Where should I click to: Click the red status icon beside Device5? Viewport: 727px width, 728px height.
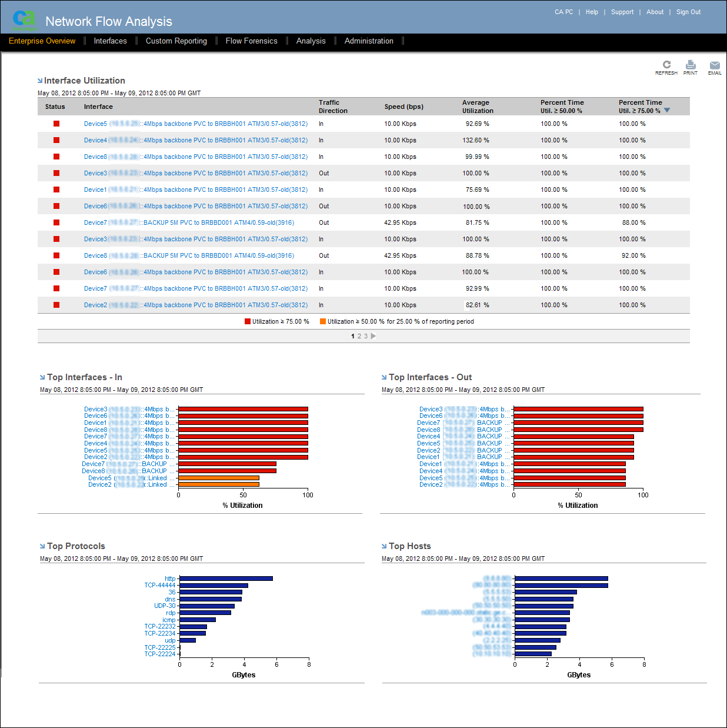pos(56,124)
